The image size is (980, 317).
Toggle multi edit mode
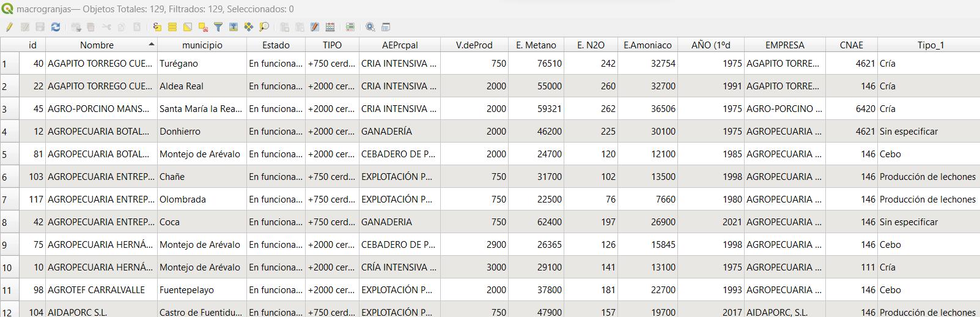click(x=25, y=27)
